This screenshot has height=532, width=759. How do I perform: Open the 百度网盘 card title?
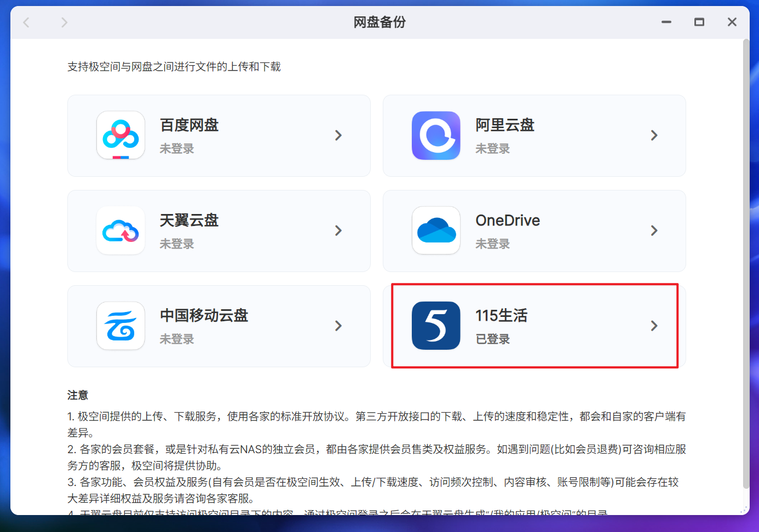(x=189, y=125)
